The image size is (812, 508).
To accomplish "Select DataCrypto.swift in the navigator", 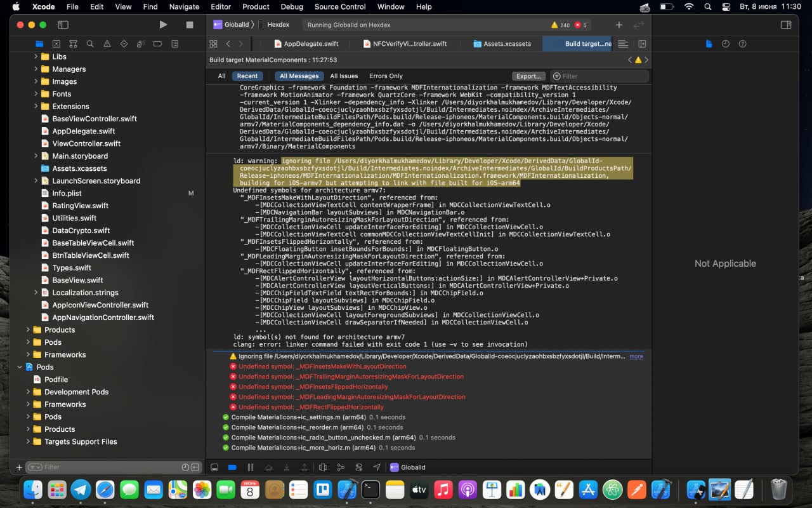I will tap(81, 231).
